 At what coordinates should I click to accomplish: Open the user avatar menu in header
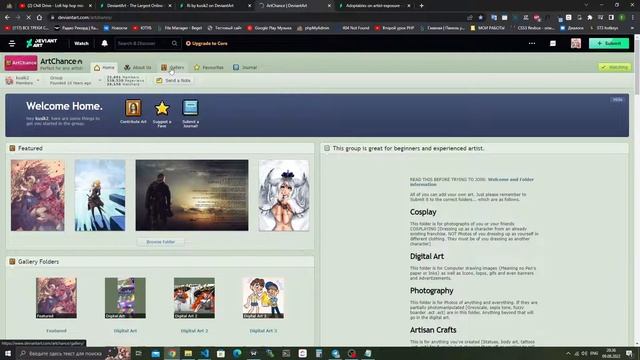coord(576,43)
